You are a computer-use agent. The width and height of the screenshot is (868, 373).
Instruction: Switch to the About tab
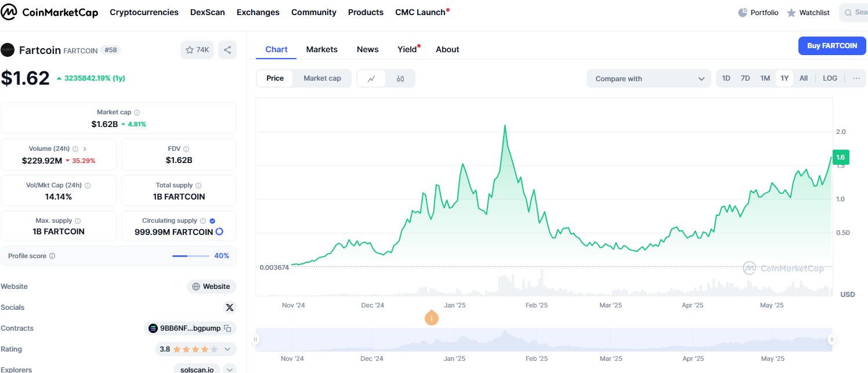[x=447, y=49]
